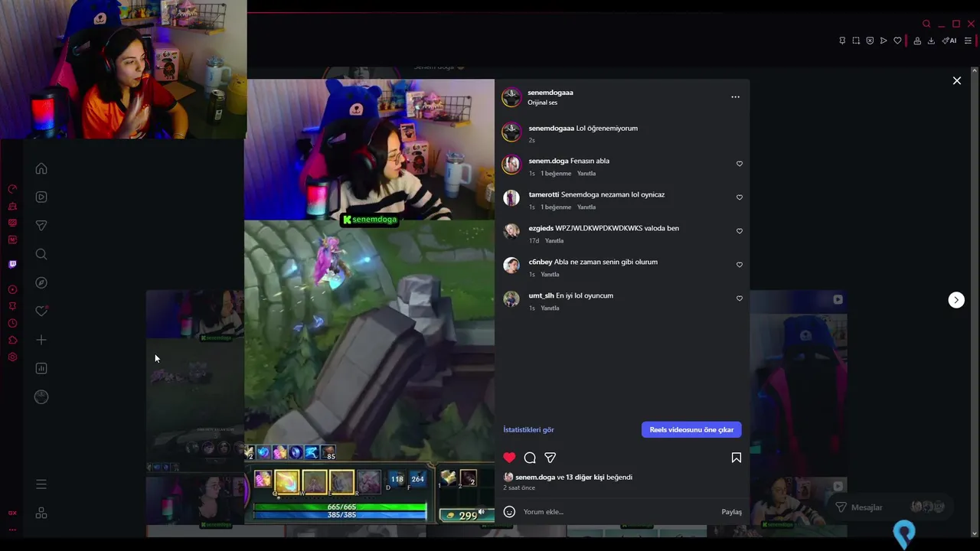Click the reel video to pause
The height and width of the screenshot is (551, 980).
pos(369,302)
